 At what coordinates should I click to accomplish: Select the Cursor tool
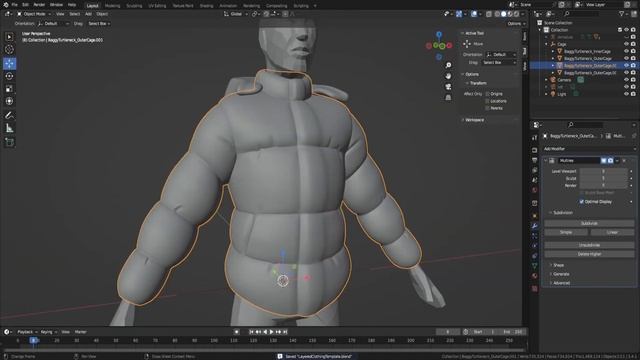coord(9,49)
